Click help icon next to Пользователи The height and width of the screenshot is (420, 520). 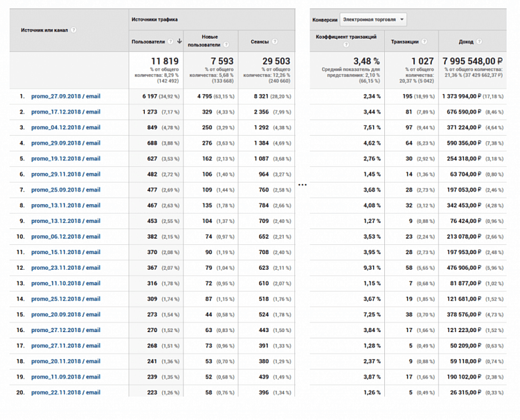point(171,42)
